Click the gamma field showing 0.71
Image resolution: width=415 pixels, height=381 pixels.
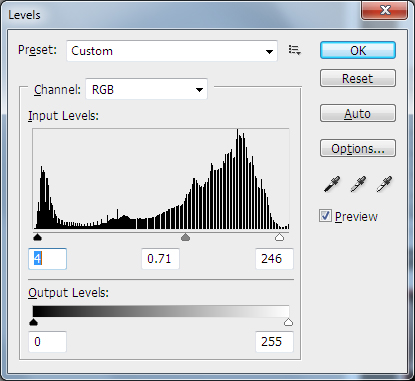(160, 259)
